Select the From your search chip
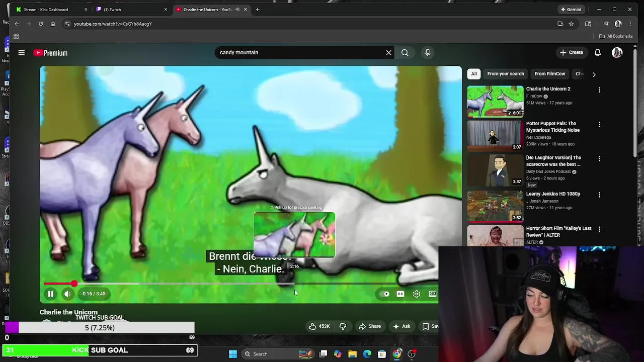The height and width of the screenshot is (362, 644). (506, 74)
